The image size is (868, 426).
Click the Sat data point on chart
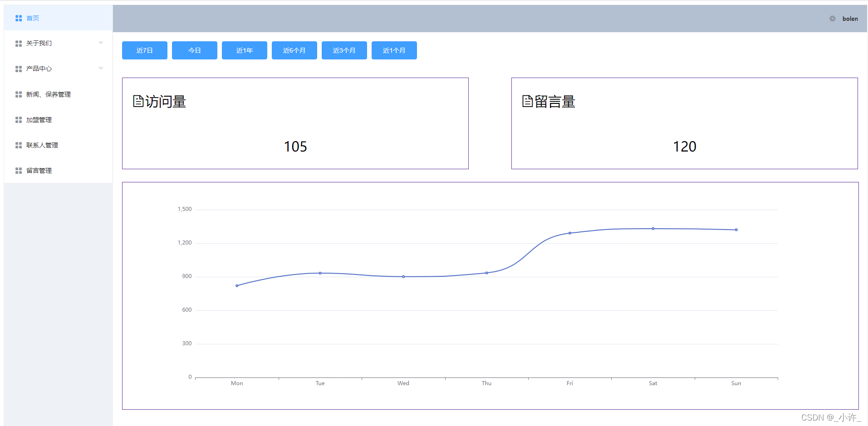coord(653,229)
